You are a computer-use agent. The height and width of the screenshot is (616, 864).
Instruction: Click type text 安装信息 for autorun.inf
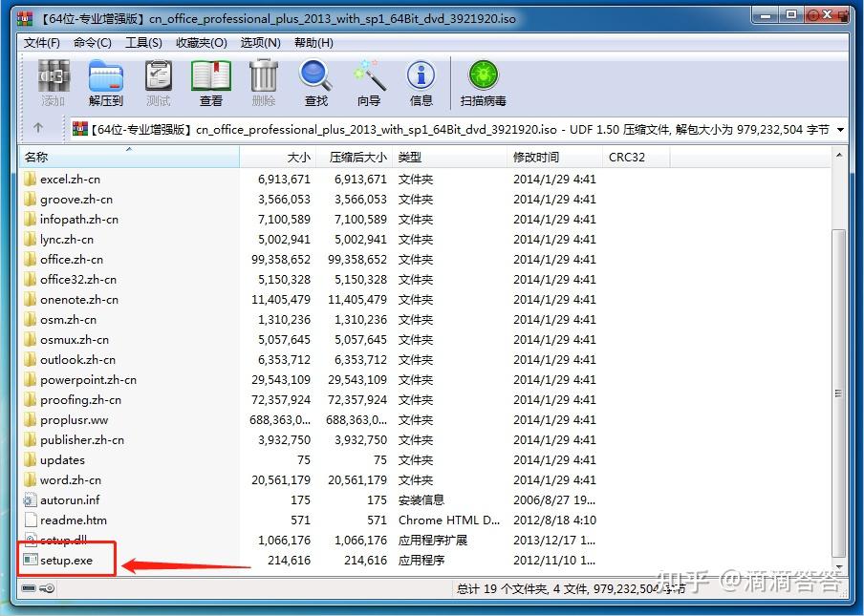pyautogui.click(x=421, y=499)
